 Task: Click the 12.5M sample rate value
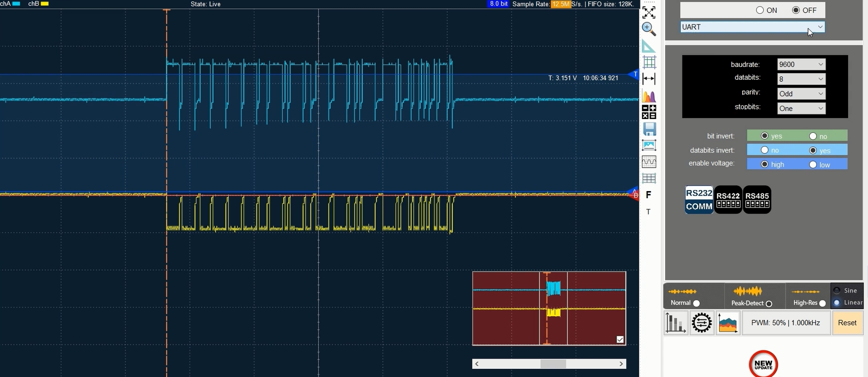(561, 4)
